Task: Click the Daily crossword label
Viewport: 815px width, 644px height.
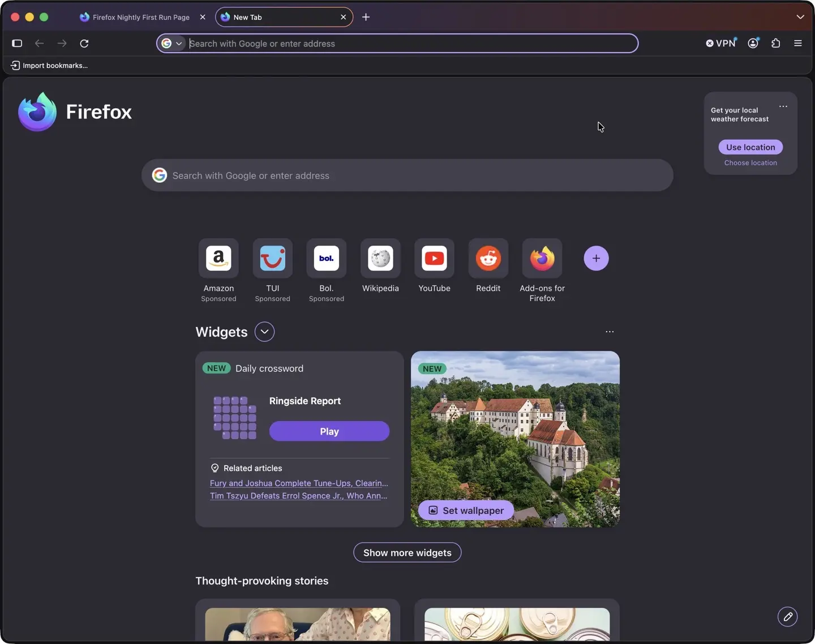Action: 269,368
